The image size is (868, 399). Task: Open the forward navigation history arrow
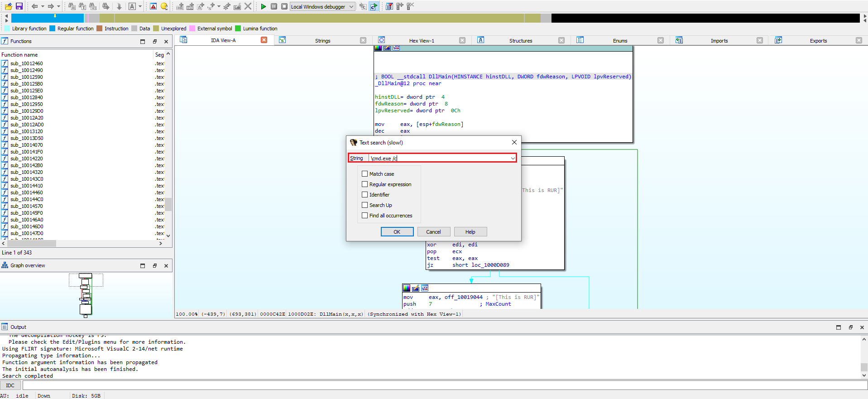tap(58, 6)
